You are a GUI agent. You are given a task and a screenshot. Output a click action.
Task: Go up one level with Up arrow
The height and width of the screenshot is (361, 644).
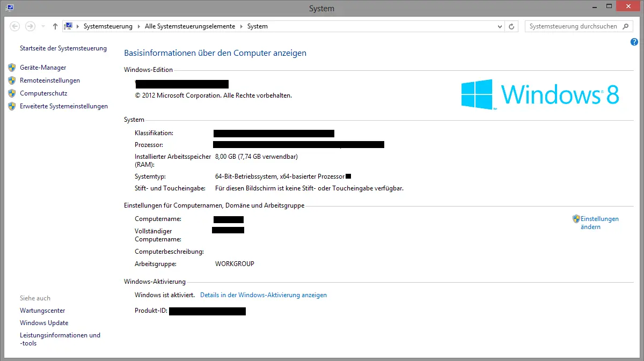tap(55, 26)
